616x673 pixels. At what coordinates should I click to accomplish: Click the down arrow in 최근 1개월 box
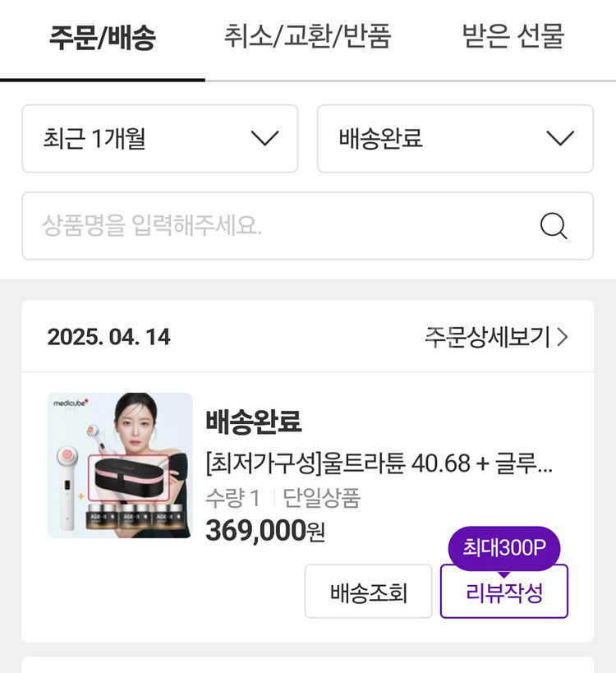click(x=264, y=138)
